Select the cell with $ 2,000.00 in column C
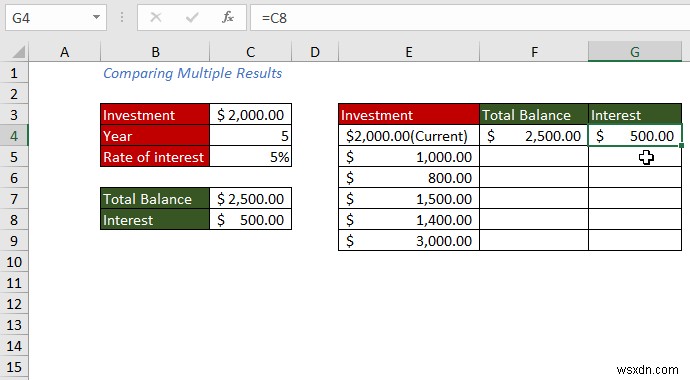 pos(250,115)
